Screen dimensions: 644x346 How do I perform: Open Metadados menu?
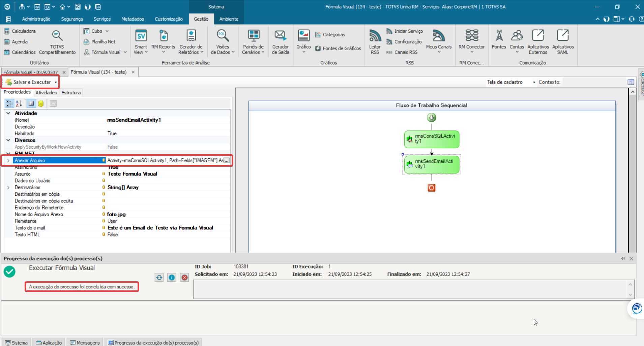[x=133, y=19]
